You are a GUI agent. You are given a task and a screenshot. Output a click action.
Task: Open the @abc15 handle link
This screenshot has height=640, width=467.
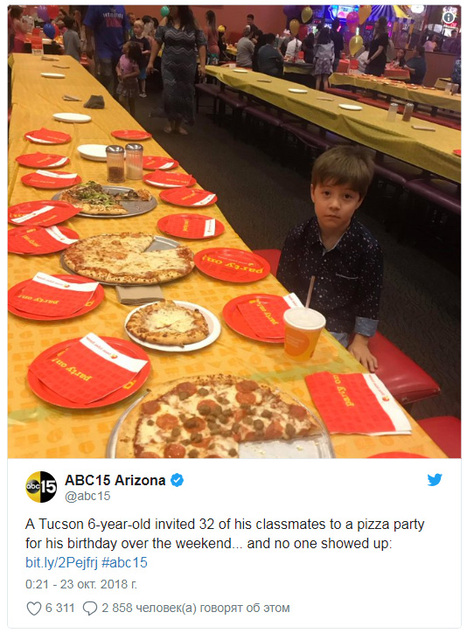[x=88, y=496]
